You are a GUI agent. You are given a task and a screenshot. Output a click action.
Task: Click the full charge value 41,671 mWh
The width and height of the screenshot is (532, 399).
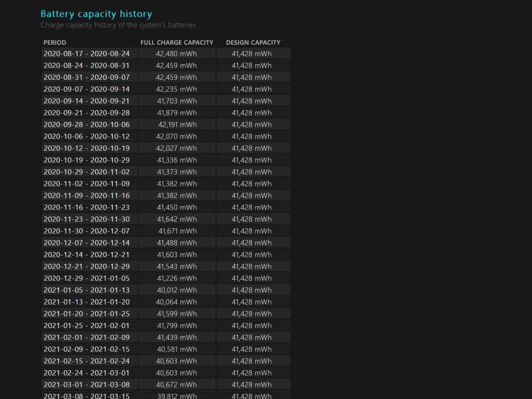point(178,231)
